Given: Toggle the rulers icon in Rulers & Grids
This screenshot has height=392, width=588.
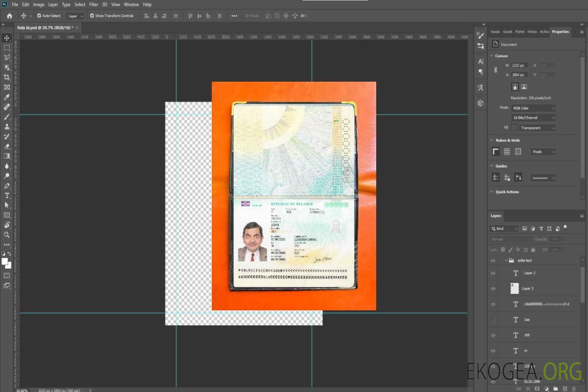Looking at the screenshot, I should click(496, 151).
